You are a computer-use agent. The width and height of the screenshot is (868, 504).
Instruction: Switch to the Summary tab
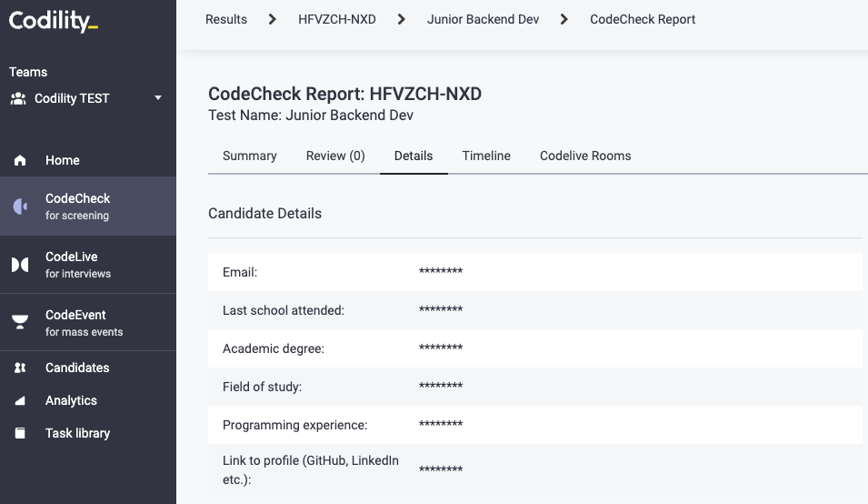[250, 156]
